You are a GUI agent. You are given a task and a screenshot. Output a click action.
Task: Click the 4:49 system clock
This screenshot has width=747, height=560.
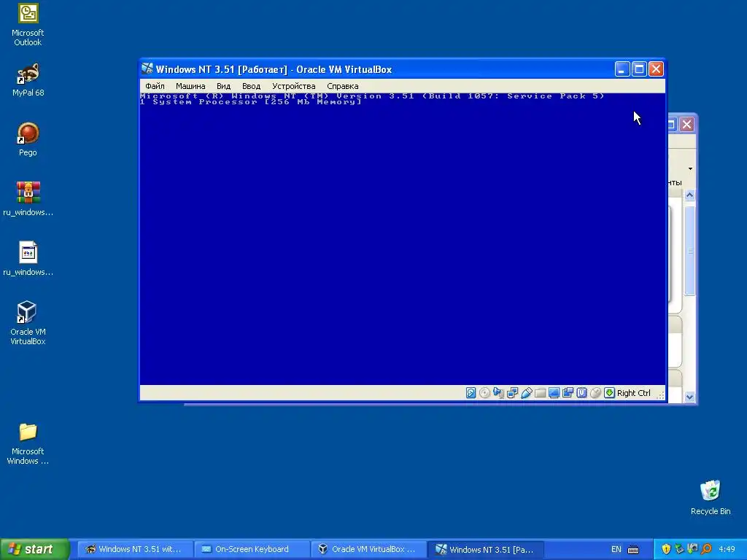pos(727,549)
